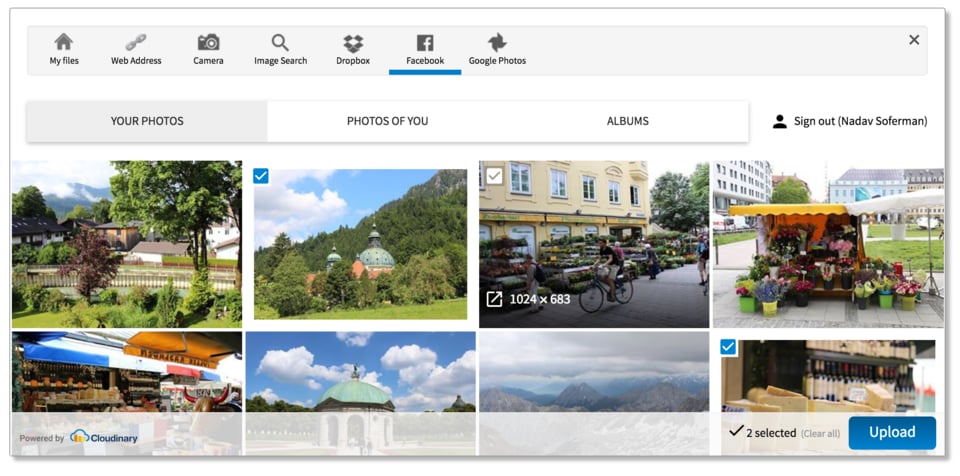This screenshot has width=960, height=476.
Task: Uncheck the cheese shop photo checkbox
Action: 728,347
